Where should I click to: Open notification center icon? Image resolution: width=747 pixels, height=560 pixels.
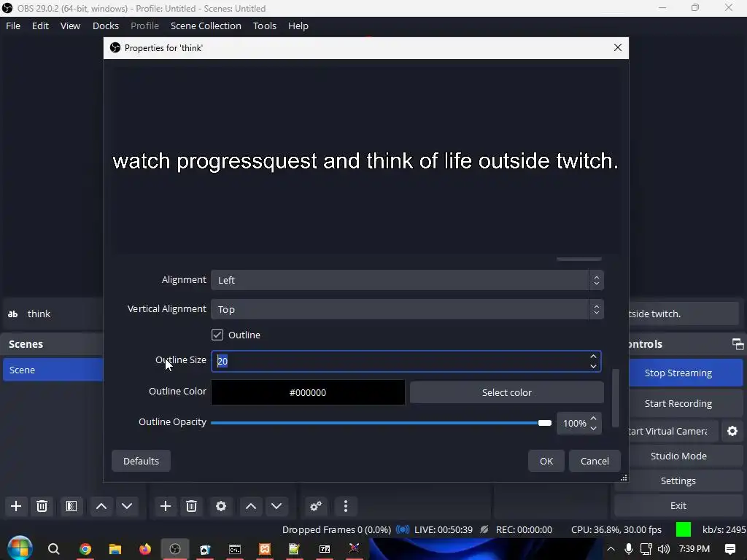pyautogui.click(x=729, y=549)
